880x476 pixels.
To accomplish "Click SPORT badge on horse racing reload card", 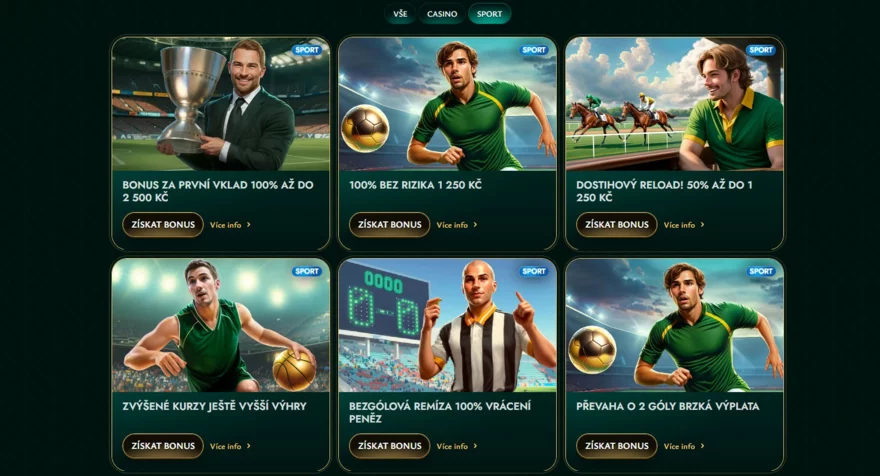I will [760, 50].
